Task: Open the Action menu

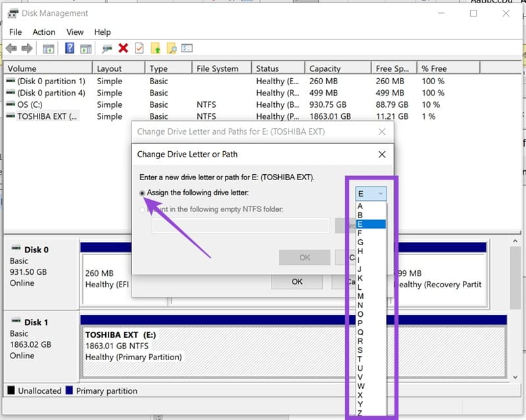Action: (x=43, y=32)
